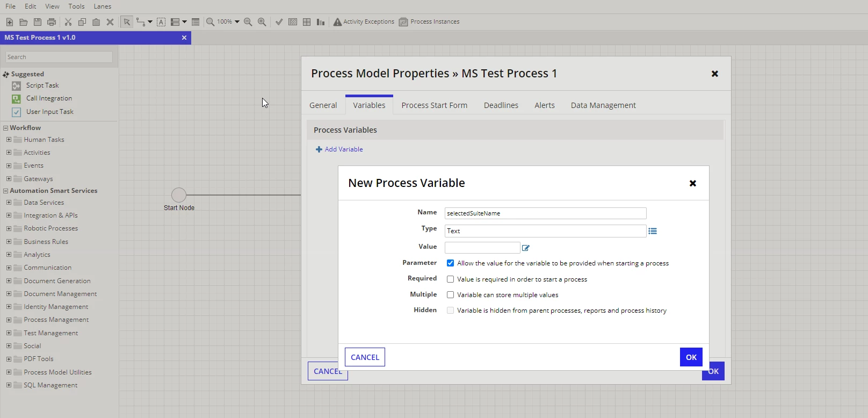This screenshot has height=418, width=868.
Task: Collapse the Workflow section
Action: 6,128
